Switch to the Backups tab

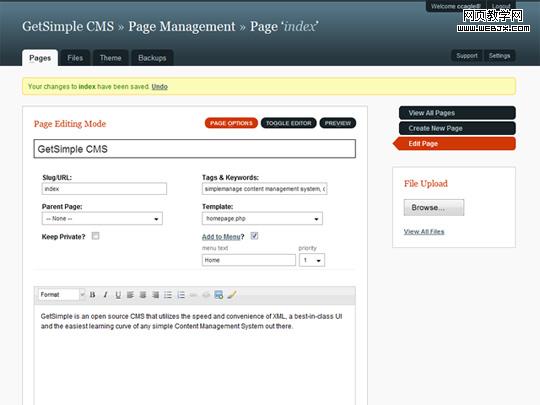152,58
